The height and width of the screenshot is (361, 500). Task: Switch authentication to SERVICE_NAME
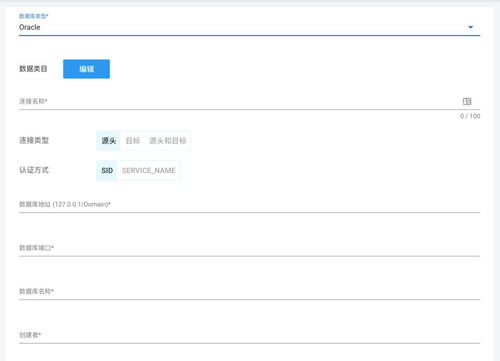pyautogui.click(x=149, y=170)
